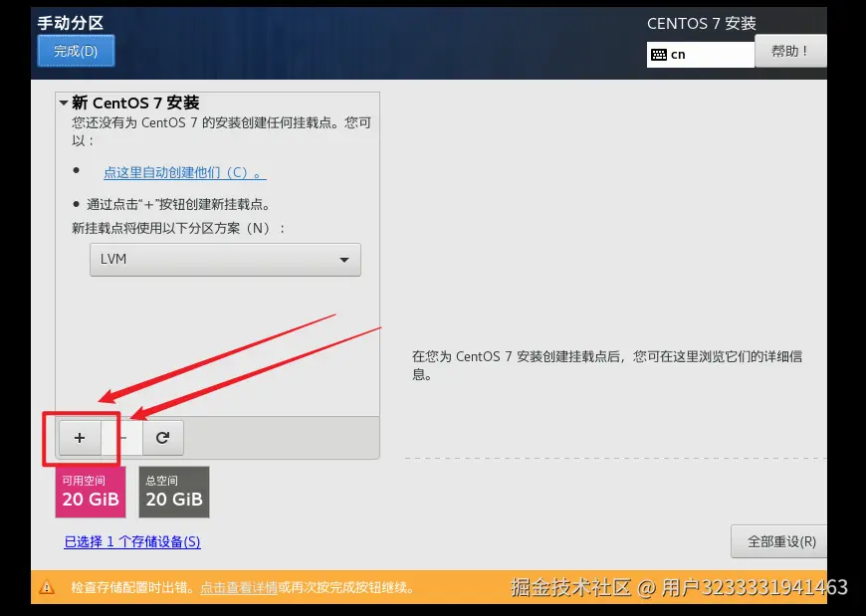Click the text 通过点击"+"按钮创建新挂载点
The width and height of the screenshot is (866, 616).
(178, 204)
